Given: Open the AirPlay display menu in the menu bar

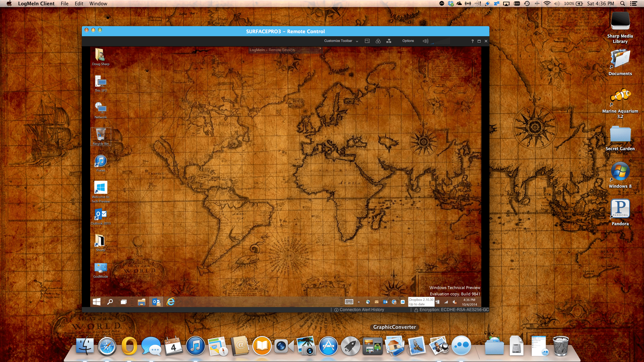Looking at the screenshot, I should (x=506, y=4).
